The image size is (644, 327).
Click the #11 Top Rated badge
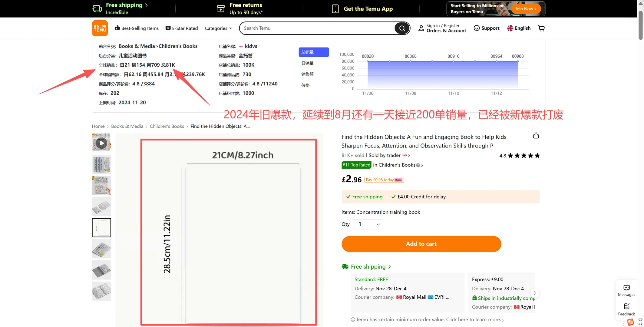pyautogui.click(x=356, y=165)
